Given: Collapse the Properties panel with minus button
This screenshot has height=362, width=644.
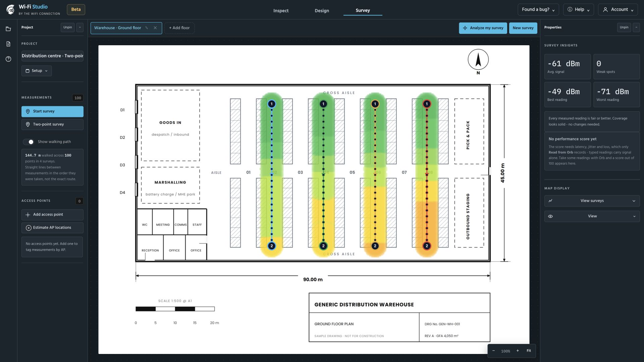Looking at the screenshot, I should click(x=636, y=27).
